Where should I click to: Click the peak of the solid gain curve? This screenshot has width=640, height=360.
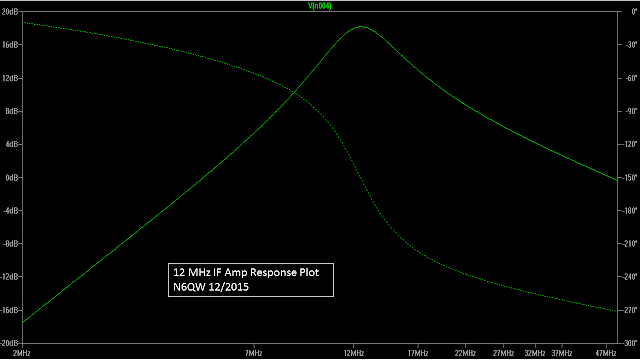pyautogui.click(x=362, y=27)
